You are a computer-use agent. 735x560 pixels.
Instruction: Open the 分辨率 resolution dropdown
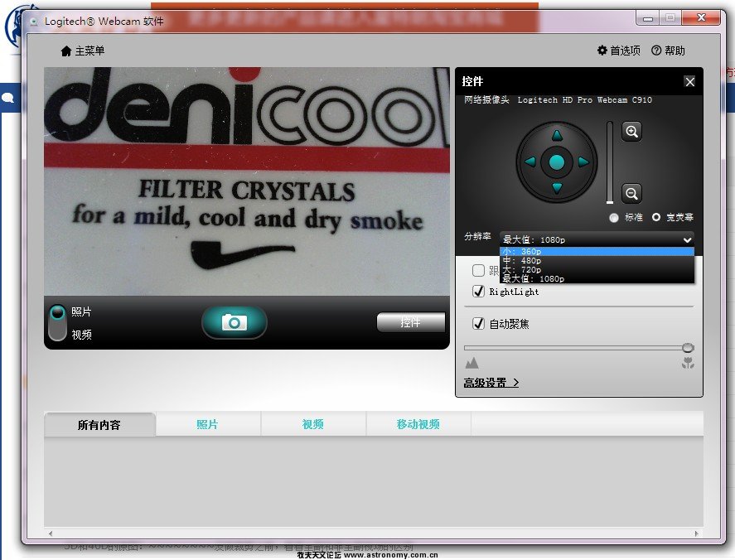pos(597,239)
